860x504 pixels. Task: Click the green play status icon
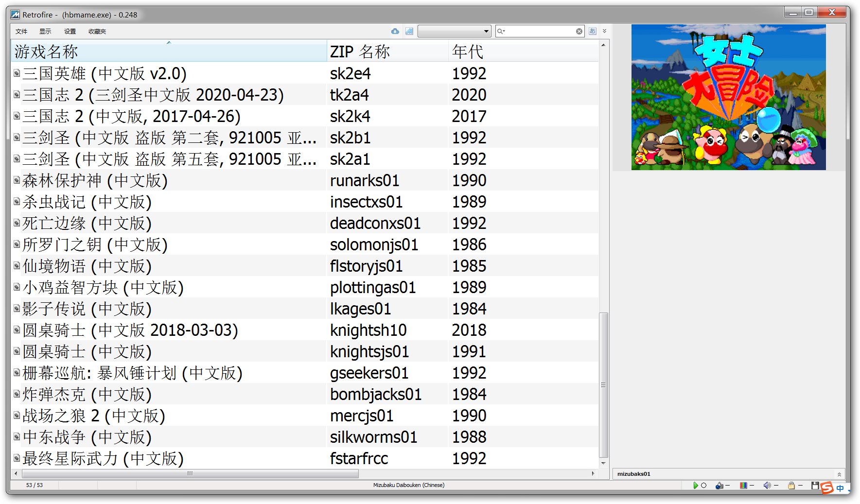pyautogui.click(x=696, y=485)
